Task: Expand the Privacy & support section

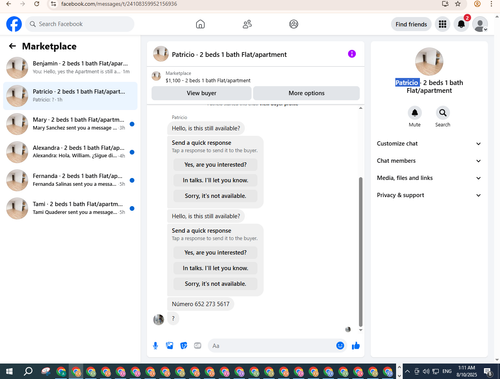Action: pos(429,195)
